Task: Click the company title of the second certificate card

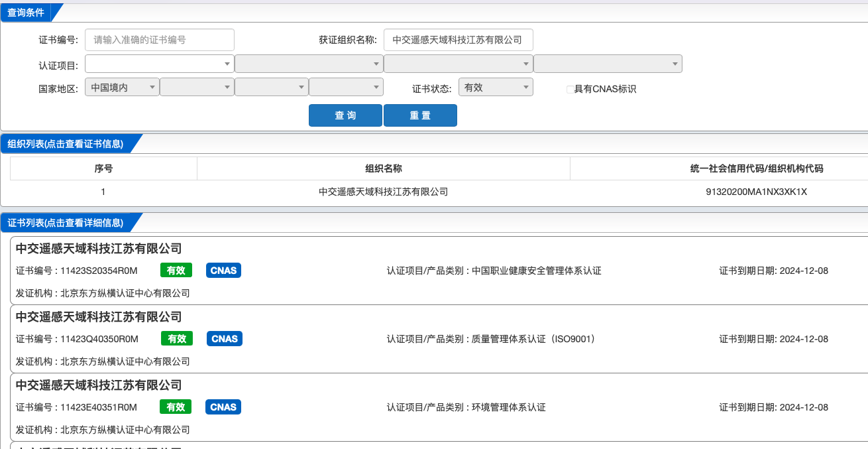Action: click(x=99, y=317)
